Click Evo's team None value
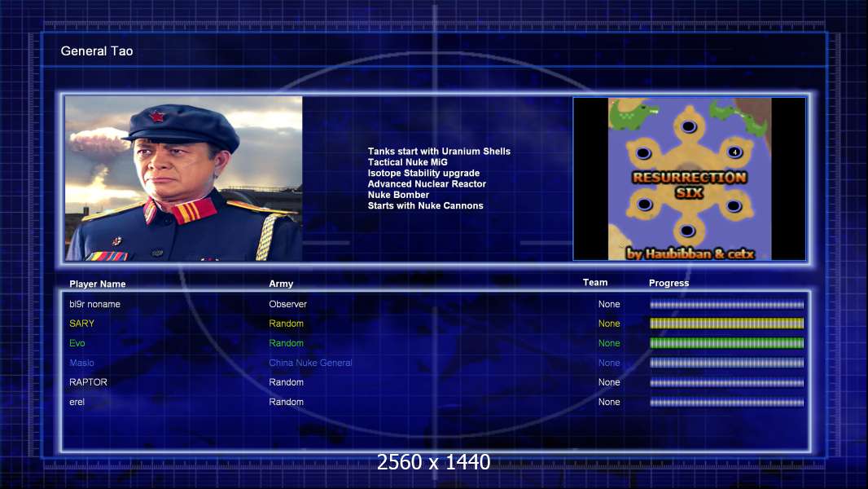Image resolution: width=868 pixels, height=489 pixels. click(609, 343)
